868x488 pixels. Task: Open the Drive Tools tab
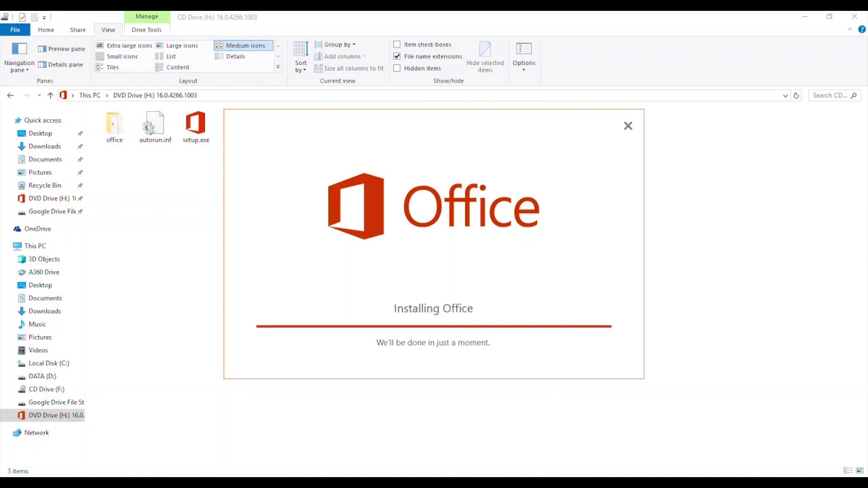[146, 30]
